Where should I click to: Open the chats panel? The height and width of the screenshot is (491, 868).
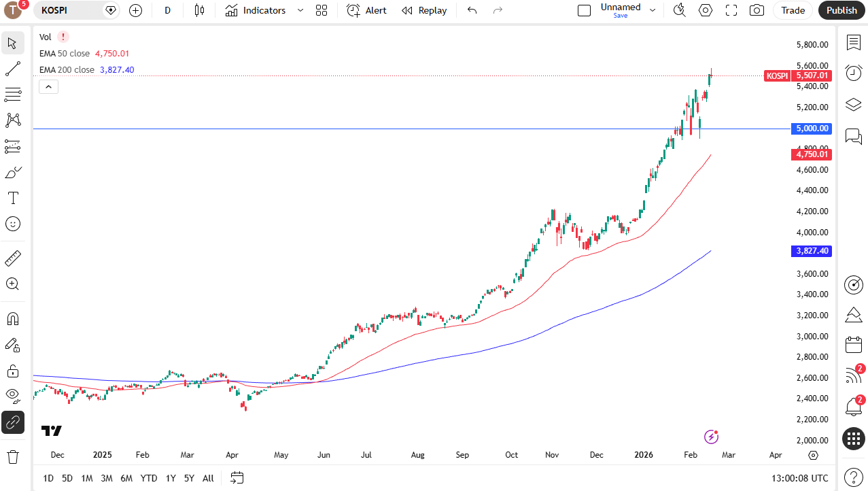click(x=854, y=137)
